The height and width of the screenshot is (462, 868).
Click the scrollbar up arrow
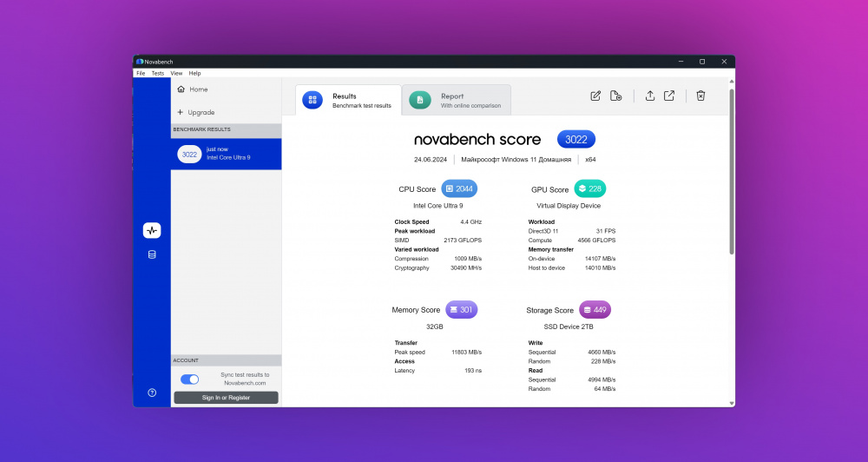pyautogui.click(x=732, y=81)
